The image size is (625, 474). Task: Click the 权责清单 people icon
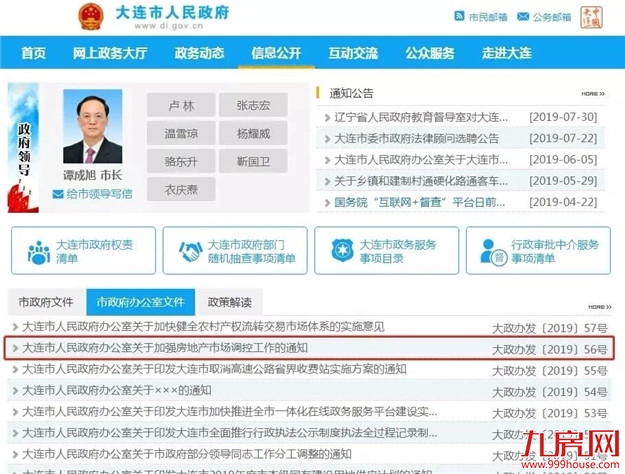[39, 252]
